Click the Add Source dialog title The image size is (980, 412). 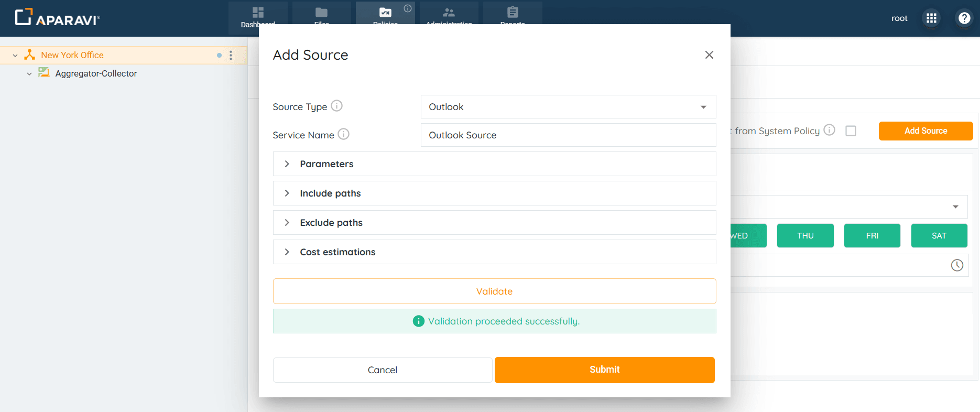tap(310, 55)
